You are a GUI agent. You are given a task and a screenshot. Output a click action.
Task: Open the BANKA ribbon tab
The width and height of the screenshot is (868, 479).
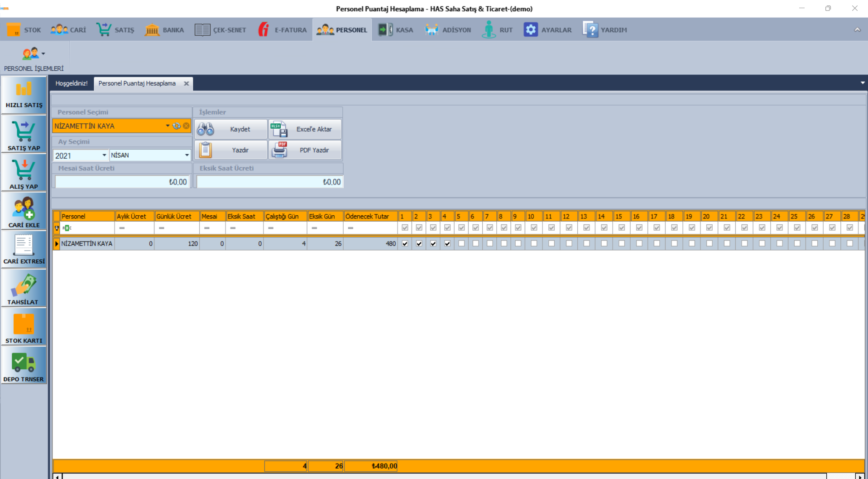pyautogui.click(x=164, y=30)
